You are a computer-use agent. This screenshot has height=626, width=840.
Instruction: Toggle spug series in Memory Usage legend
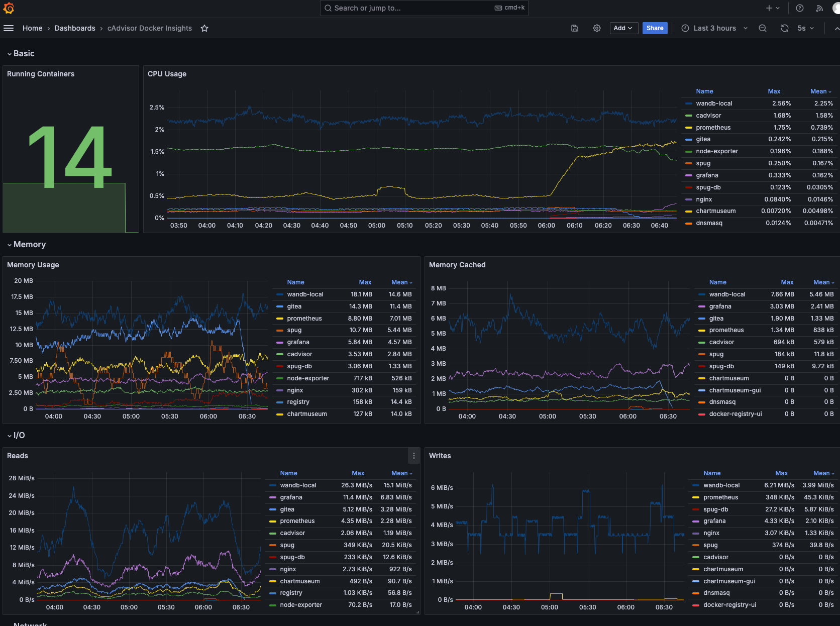click(x=294, y=330)
